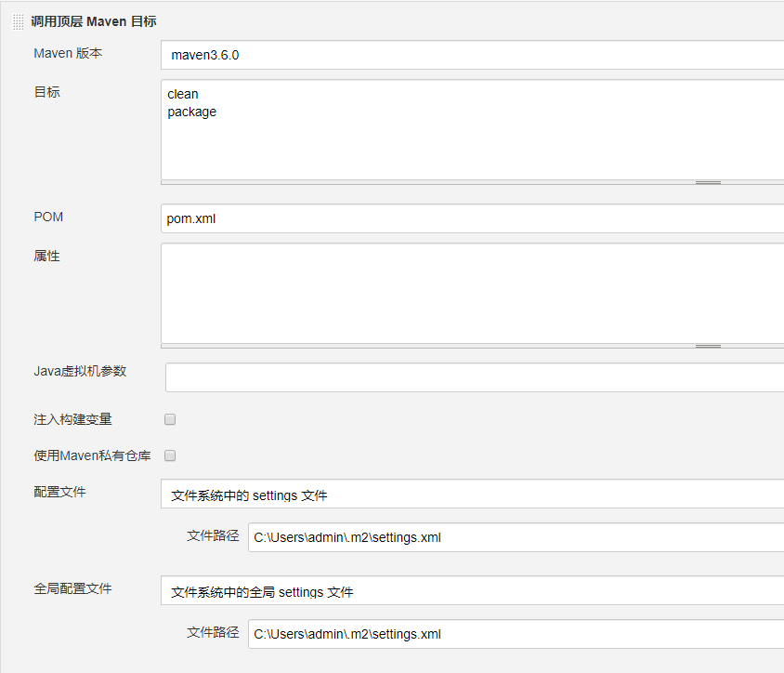784x673 pixels.
Task: Click the 目标 label
Action: click(x=47, y=92)
